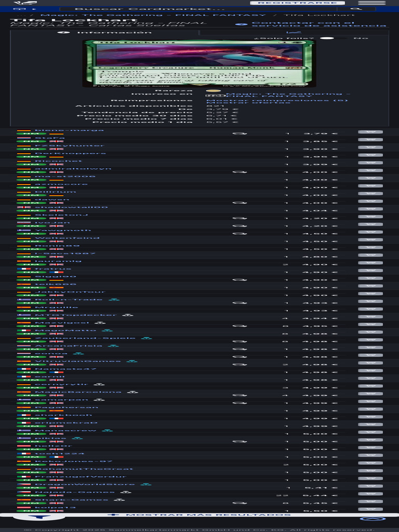The width and height of the screenshot is (399, 532).
Task: Open the game selector dropdown beside search
Action: pyautogui.click(x=24, y=9)
